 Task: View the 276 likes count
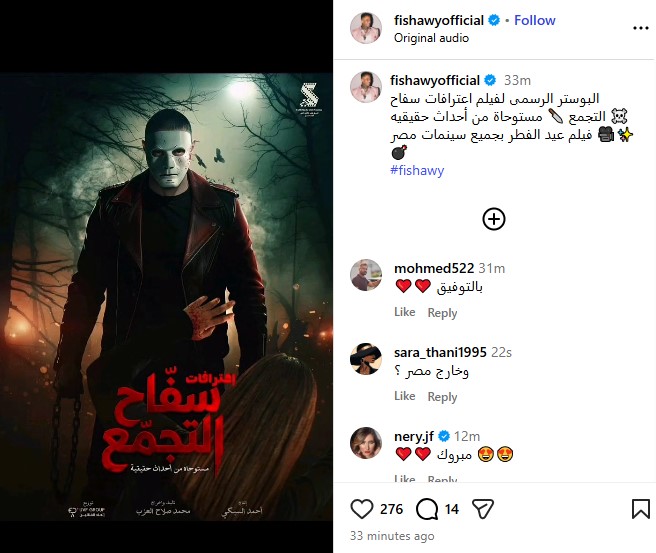click(391, 509)
